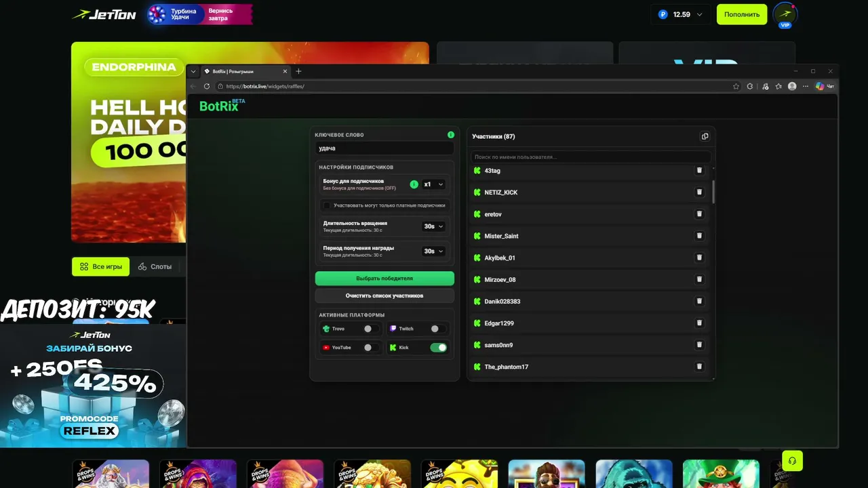Click the Пополнить deposit button
Image resolution: width=868 pixels, height=488 pixels.
click(742, 14)
